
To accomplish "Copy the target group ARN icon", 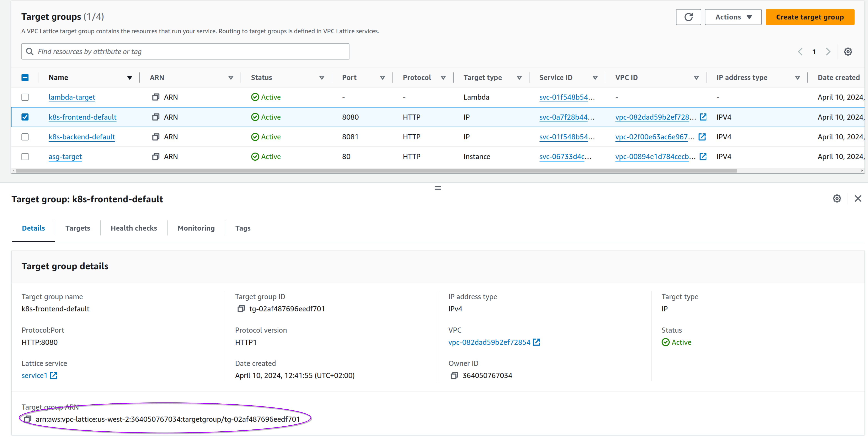I will click(28, 419).
